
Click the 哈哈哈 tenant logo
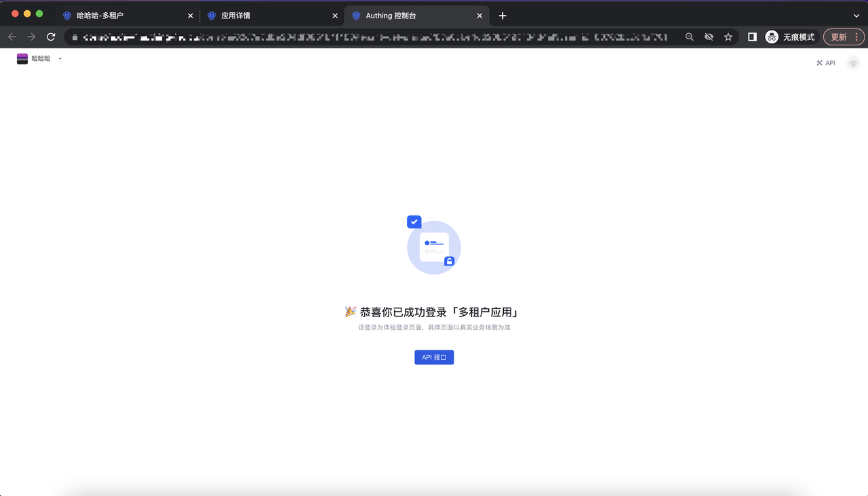(22, 59)
